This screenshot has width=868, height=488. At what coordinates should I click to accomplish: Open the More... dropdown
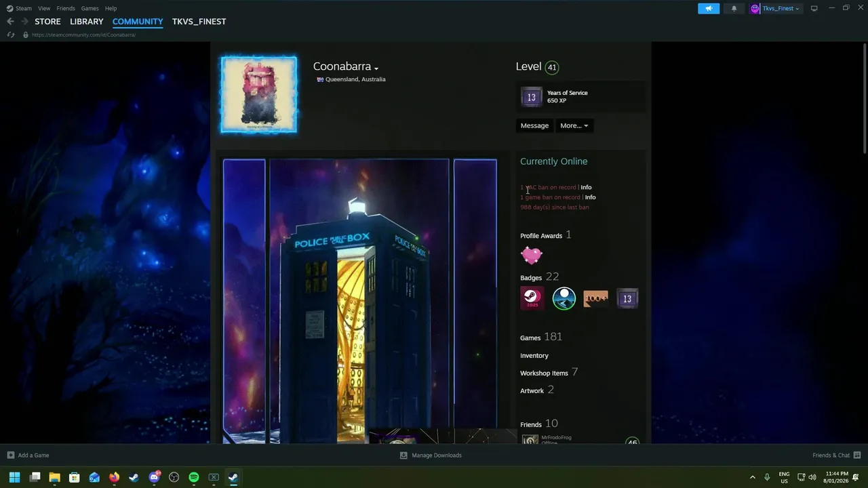click(574, 125)
